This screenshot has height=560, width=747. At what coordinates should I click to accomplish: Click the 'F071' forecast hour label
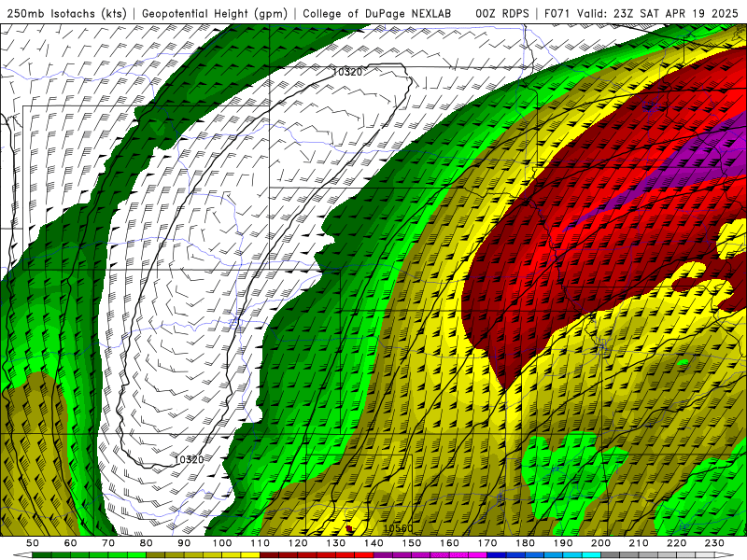(557, 13)
